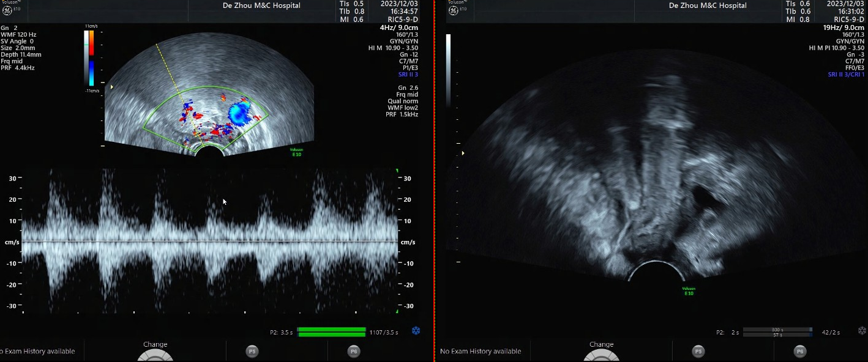
Task: Click the grayscale bar in right image
Action: click(x=448, y=70)
